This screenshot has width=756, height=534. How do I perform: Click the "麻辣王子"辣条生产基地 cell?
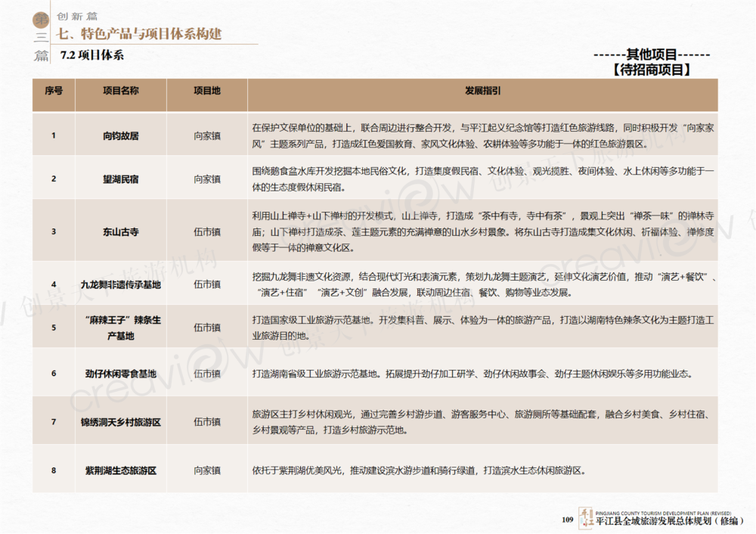[121, 328]
